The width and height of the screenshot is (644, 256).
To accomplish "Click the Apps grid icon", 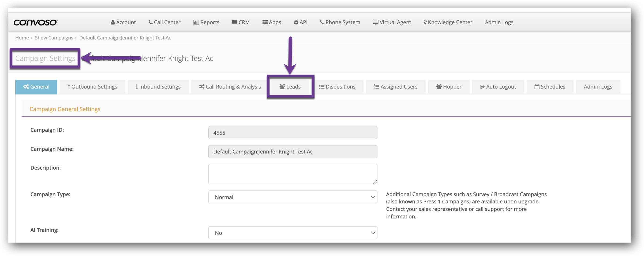I will tap(265, 22).
